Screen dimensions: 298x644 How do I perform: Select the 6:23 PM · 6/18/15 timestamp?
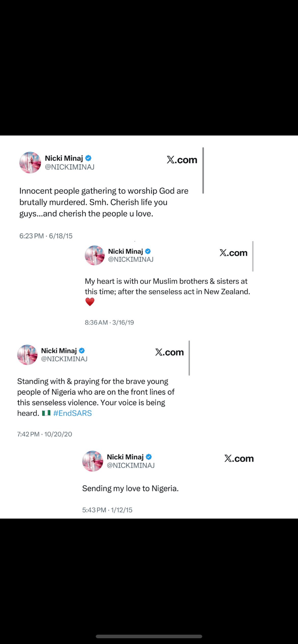46,236
